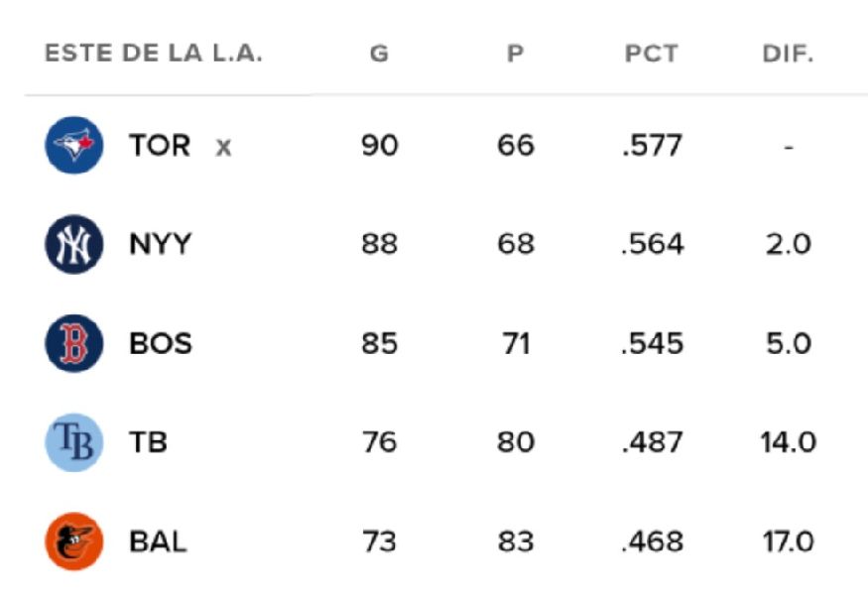This screenshot has width=868, height=599.
Task: Select the BOS team name
Action: (x=160, y=344)
